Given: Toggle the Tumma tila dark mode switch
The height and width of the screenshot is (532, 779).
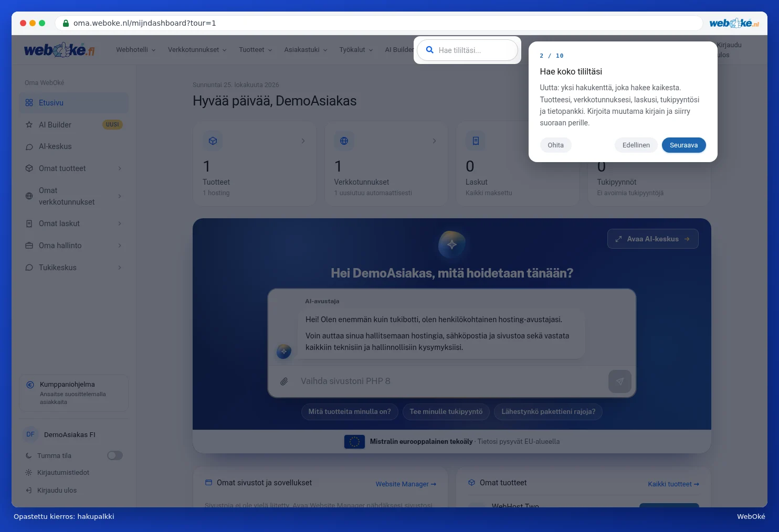Looking at the screenshot, I should 115,455.
